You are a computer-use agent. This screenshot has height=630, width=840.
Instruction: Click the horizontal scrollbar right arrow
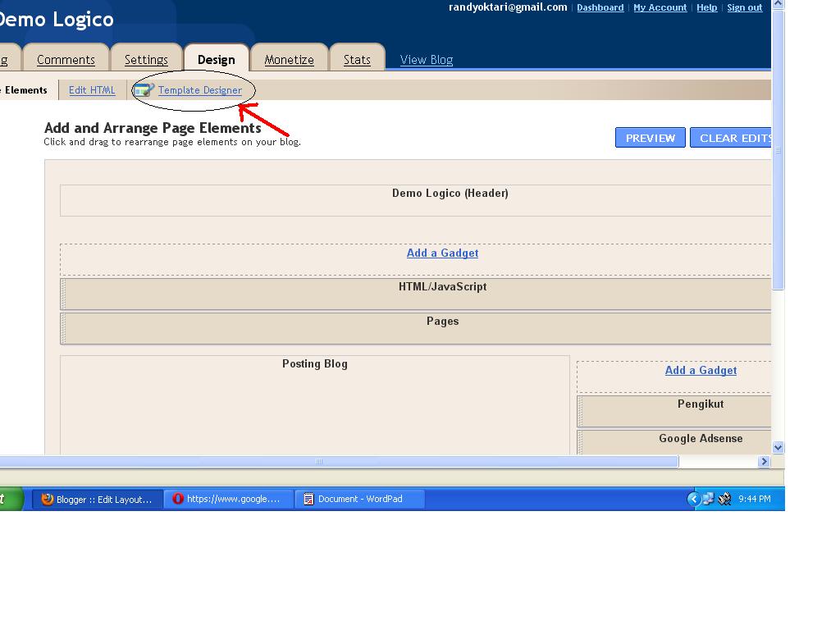tap(765, 461)
